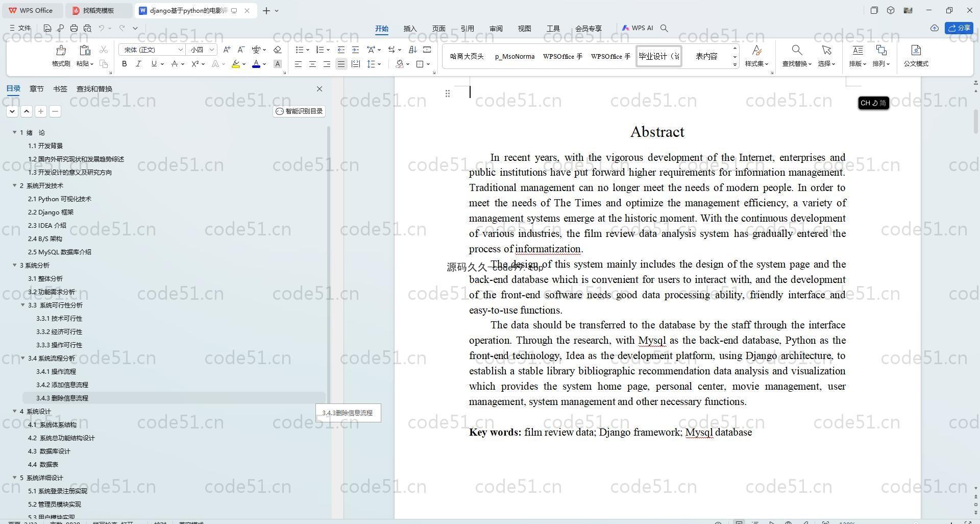The width and height of the screenshot is (980, 524).
Task: Open the Paste (粘贴) dropdown arrow
Action: click(92, 64)
